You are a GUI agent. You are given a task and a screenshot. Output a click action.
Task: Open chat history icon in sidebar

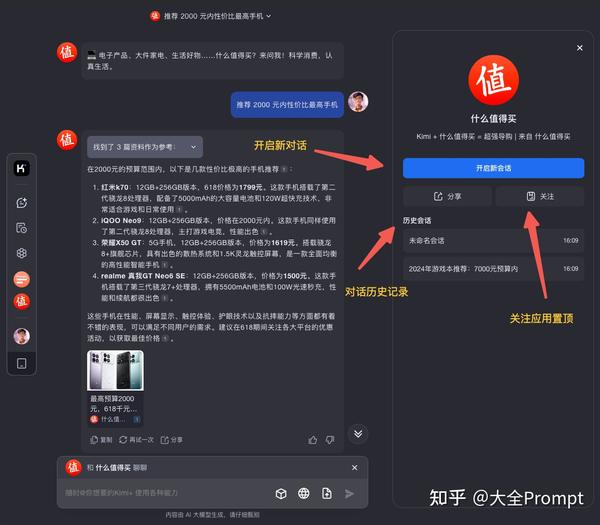click(x=21, y=228)
